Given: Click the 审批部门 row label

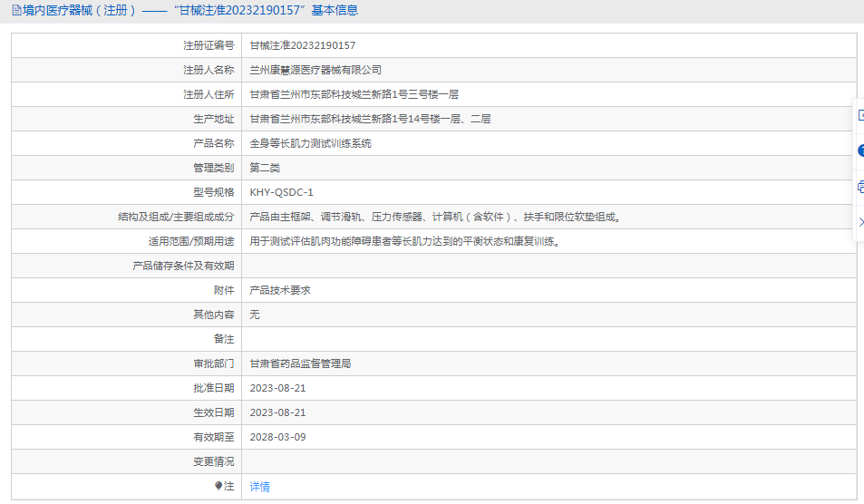Looking at the screenshot, I should click(x=214, y=363).
